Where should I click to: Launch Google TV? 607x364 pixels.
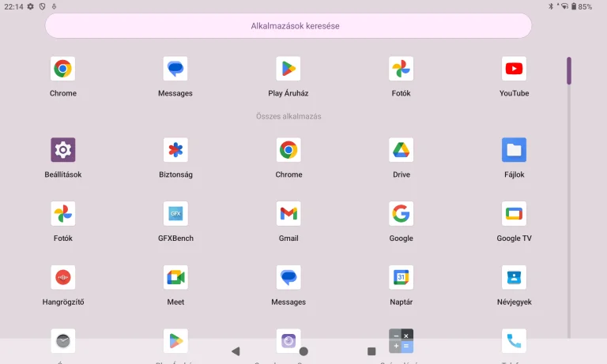coord(514,213)
